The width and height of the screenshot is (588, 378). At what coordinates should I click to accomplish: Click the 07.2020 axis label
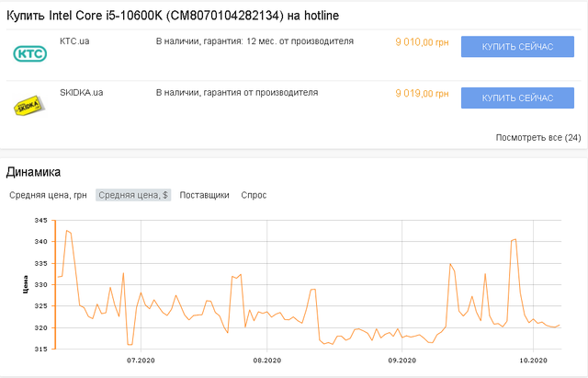click(141, 361)
